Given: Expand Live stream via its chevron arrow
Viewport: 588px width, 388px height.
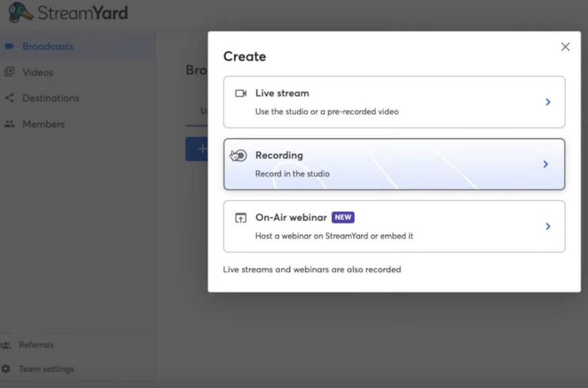Looking at the screenshot, I should [548, 102].
